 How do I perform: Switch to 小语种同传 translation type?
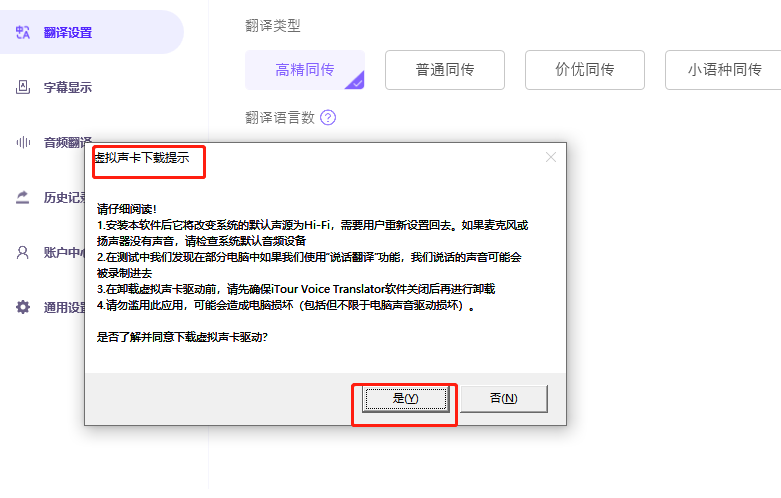[x=723, y=70]
